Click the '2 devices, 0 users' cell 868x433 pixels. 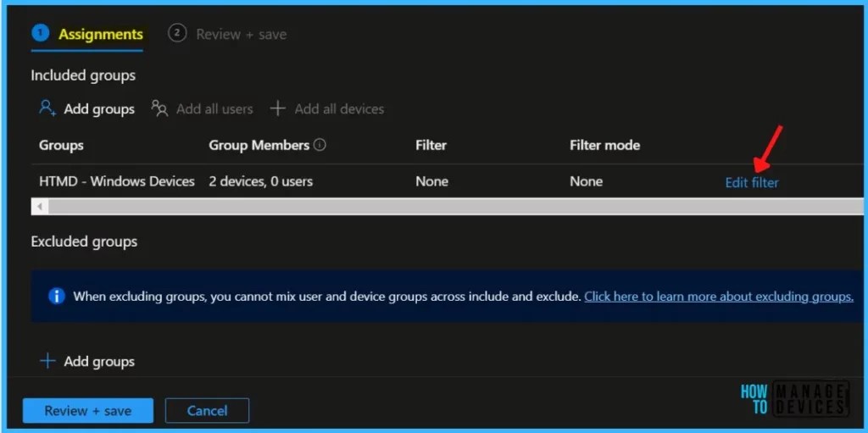(261, 181)
